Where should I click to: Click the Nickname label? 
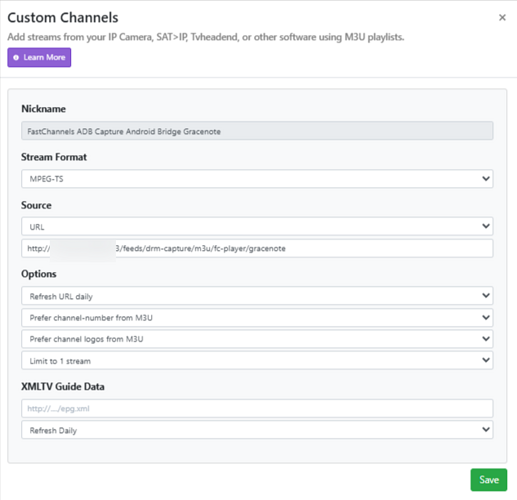[43, 109]
